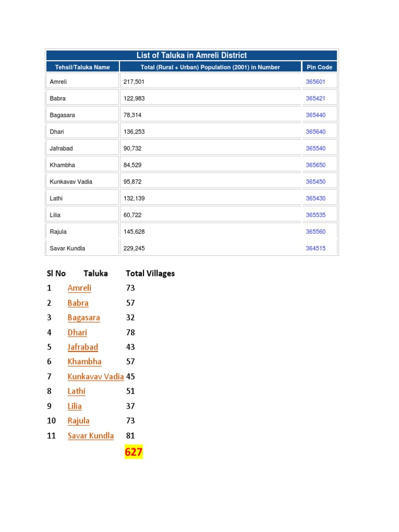Open the Amreli taluka link

pyautogui.click(x=79, y=288)
